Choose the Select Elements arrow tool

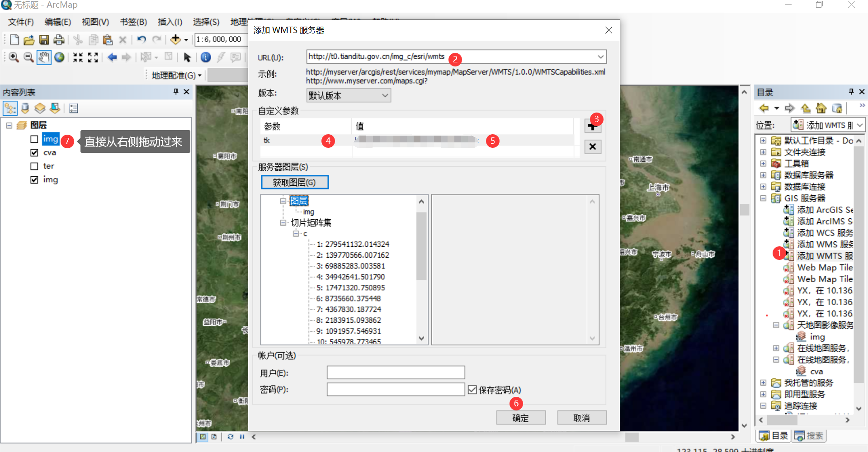click(x=187, y=57)
